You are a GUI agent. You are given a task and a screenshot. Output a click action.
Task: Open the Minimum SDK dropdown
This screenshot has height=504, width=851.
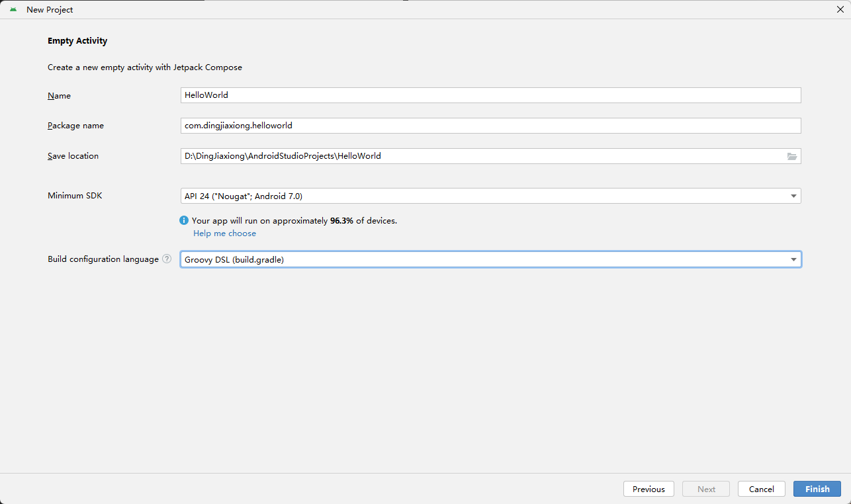(x=490, y=196)
